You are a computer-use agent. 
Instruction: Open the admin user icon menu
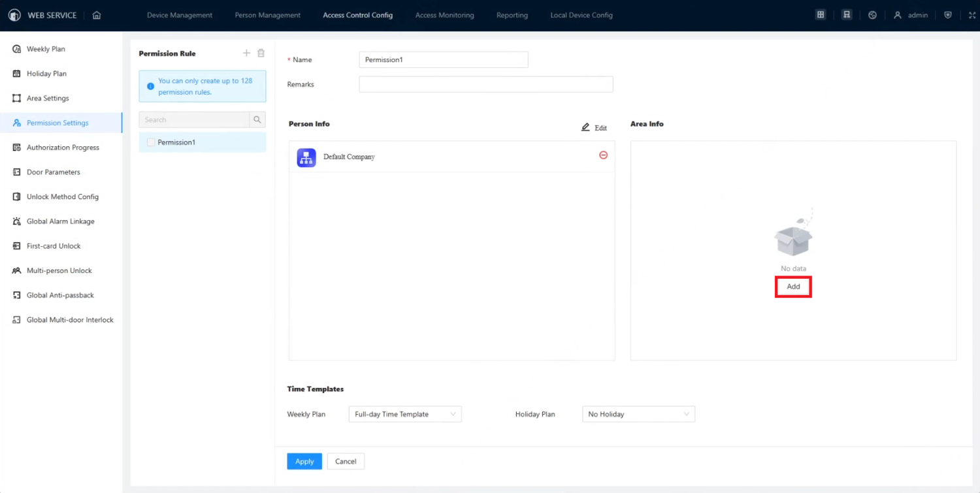coord(898,15)
